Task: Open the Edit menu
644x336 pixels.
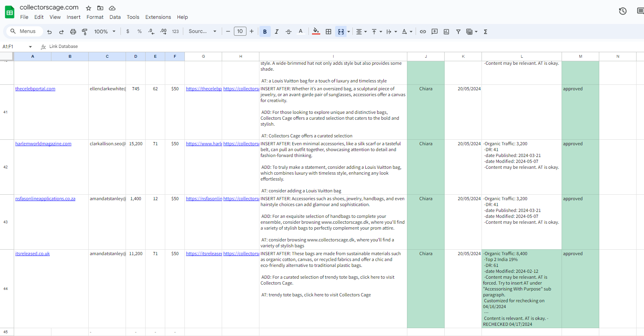Action: click(39, 17)
